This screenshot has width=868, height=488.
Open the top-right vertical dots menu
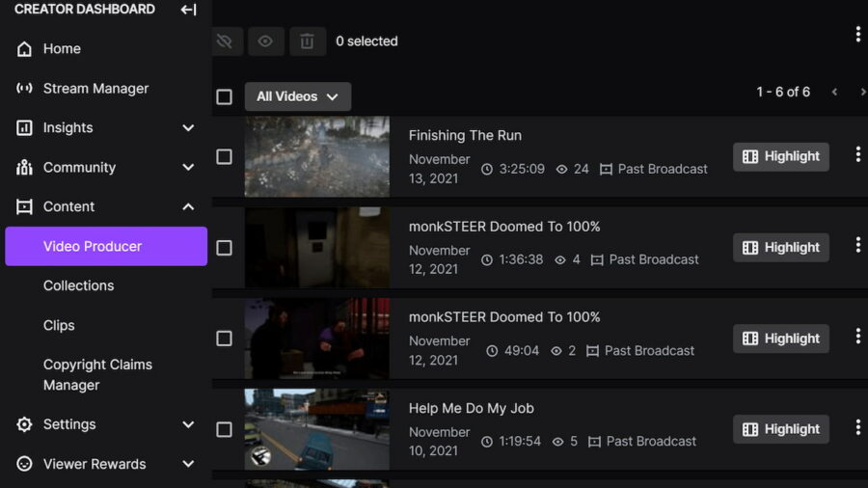[857, 35]
